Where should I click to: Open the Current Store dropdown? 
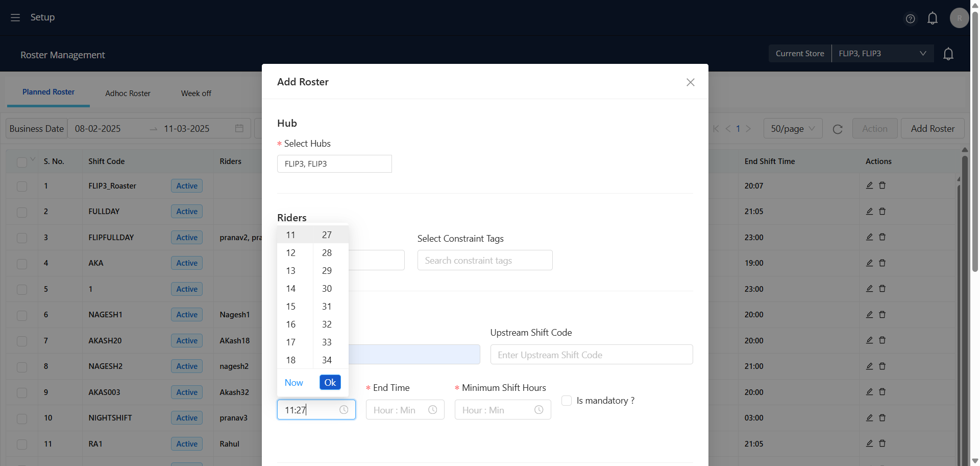point(883,54)
